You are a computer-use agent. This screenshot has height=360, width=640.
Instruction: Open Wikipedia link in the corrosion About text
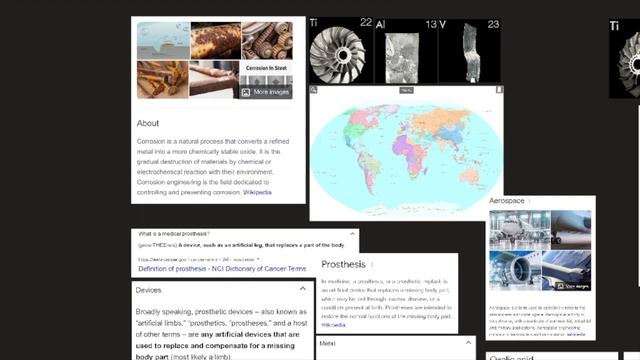(257, 192)
